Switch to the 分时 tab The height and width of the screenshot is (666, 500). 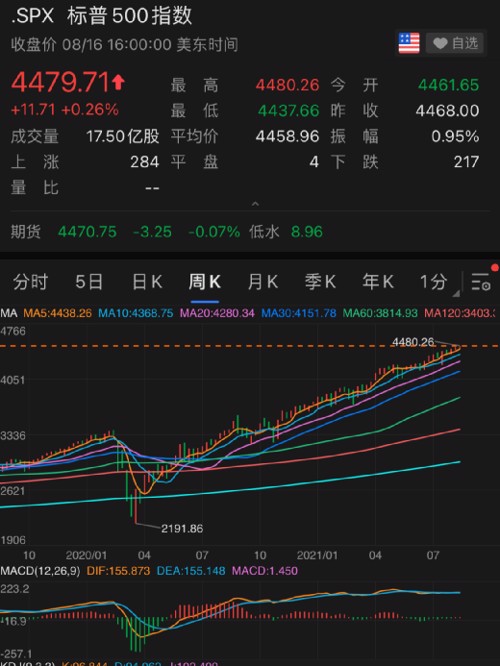[30, 282]
